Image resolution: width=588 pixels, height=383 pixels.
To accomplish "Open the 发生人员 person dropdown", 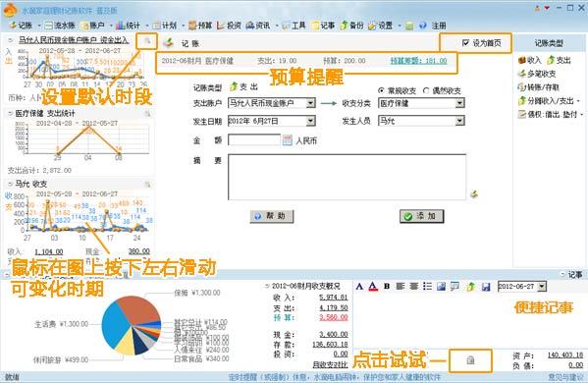I will 459,121.
